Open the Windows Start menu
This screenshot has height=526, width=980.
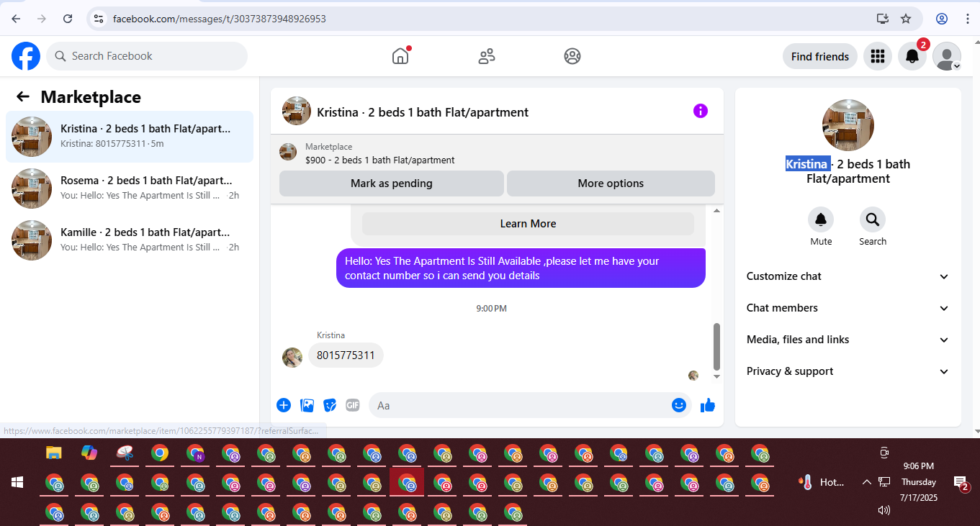(x=17, y=482)
